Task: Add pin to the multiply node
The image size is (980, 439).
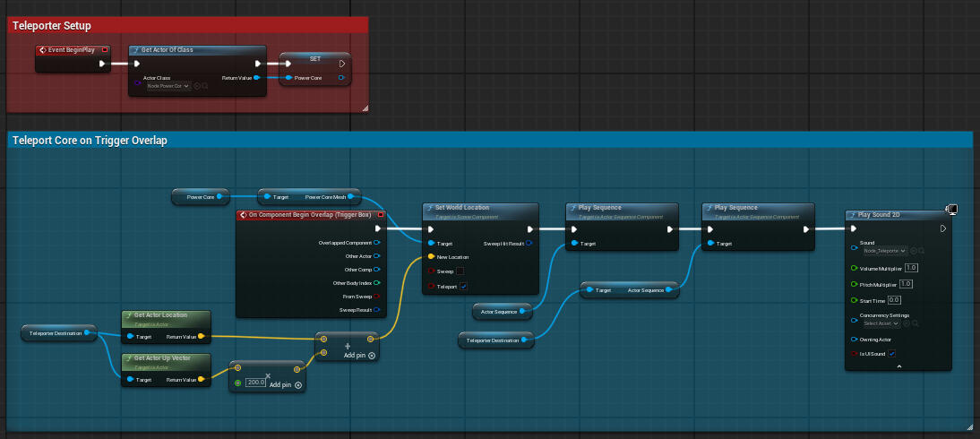Action: [x=285, y=384]
